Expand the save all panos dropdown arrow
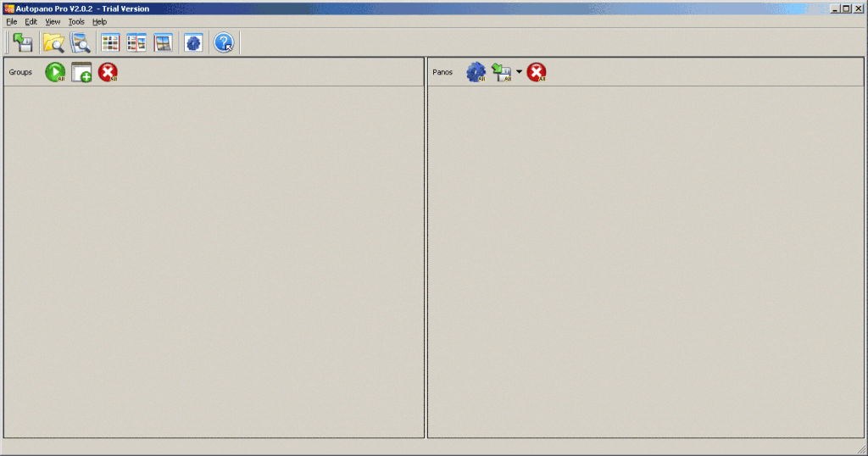The image size is (868, 456). pos(520,71)
